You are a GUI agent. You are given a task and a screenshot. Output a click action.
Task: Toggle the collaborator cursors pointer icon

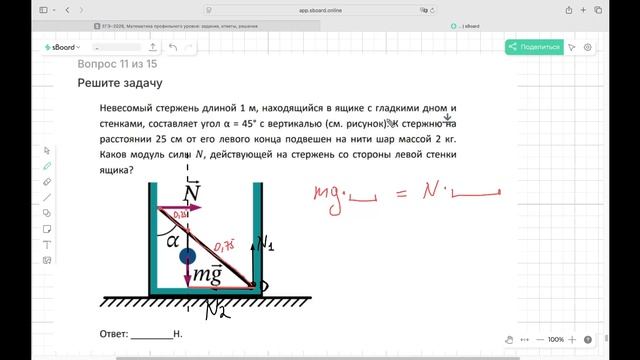572,47
